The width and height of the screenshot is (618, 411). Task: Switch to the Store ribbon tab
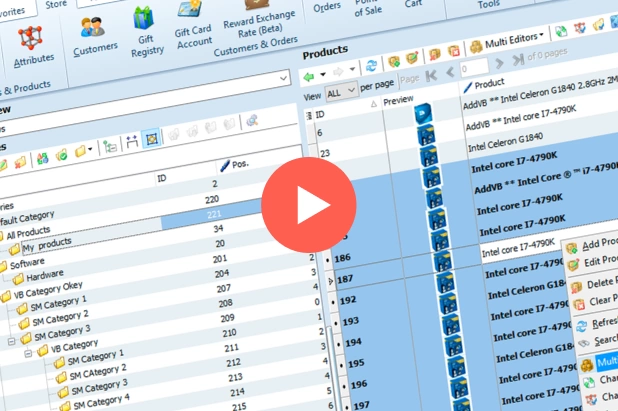pos(56,5)
